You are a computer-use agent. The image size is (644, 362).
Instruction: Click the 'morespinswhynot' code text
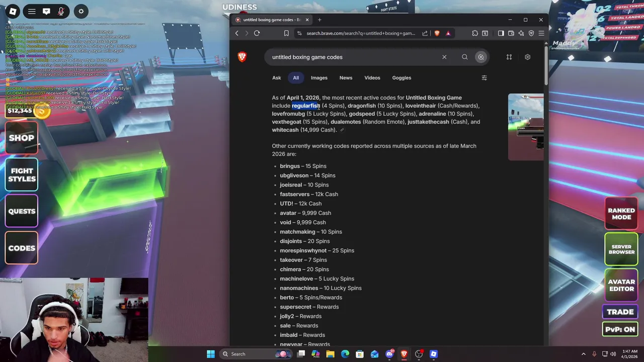coord(303,250)
